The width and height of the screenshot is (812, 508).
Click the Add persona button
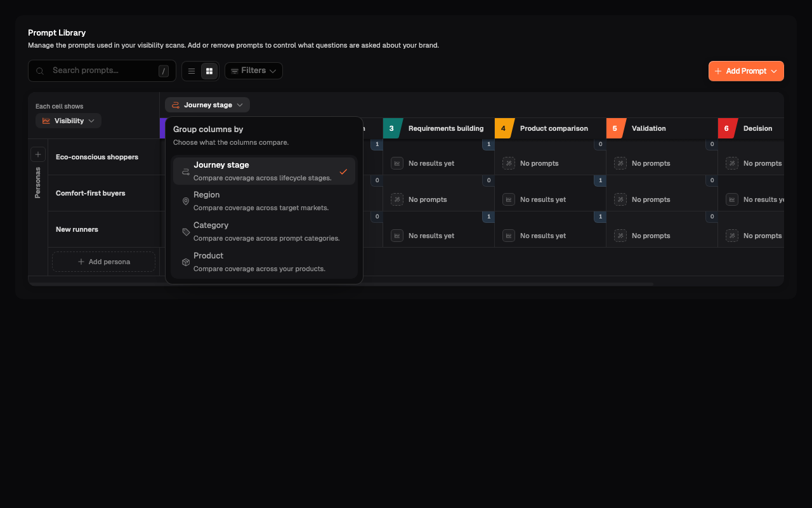point(104,262)
